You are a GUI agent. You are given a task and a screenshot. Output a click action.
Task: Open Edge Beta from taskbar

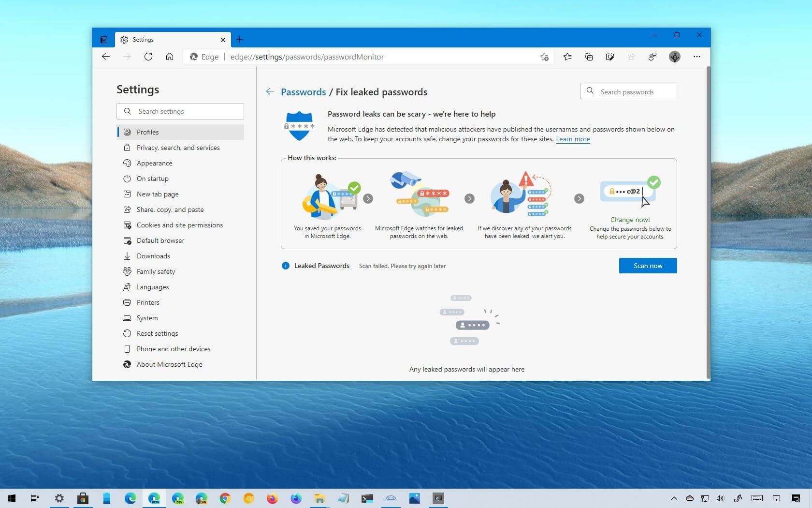click(x=154, y=498)
